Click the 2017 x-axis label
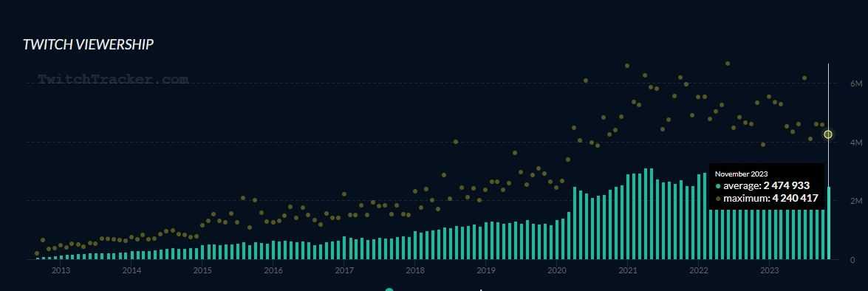This screenshot has width=868, height=291. click(344, 270)
